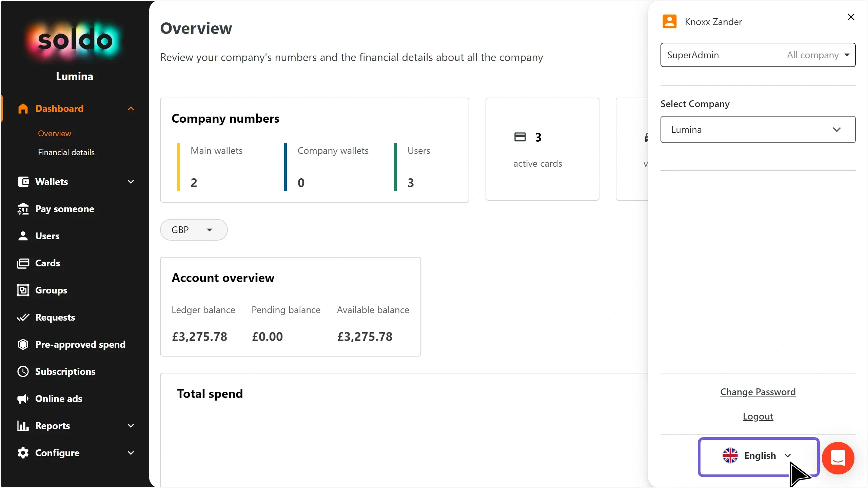Click the Requests double-check icon

point(23,317)
